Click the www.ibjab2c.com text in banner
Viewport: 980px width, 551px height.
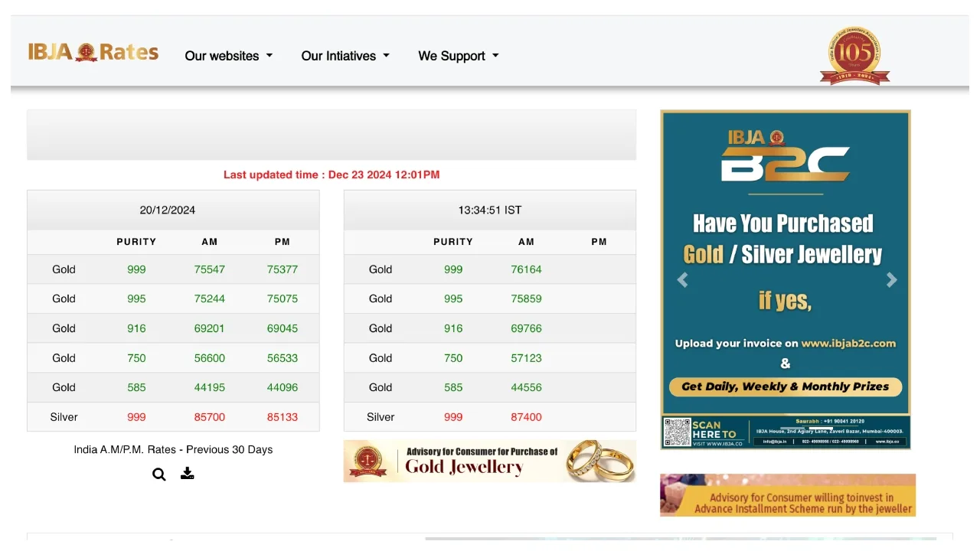click(x=848, y=344)
